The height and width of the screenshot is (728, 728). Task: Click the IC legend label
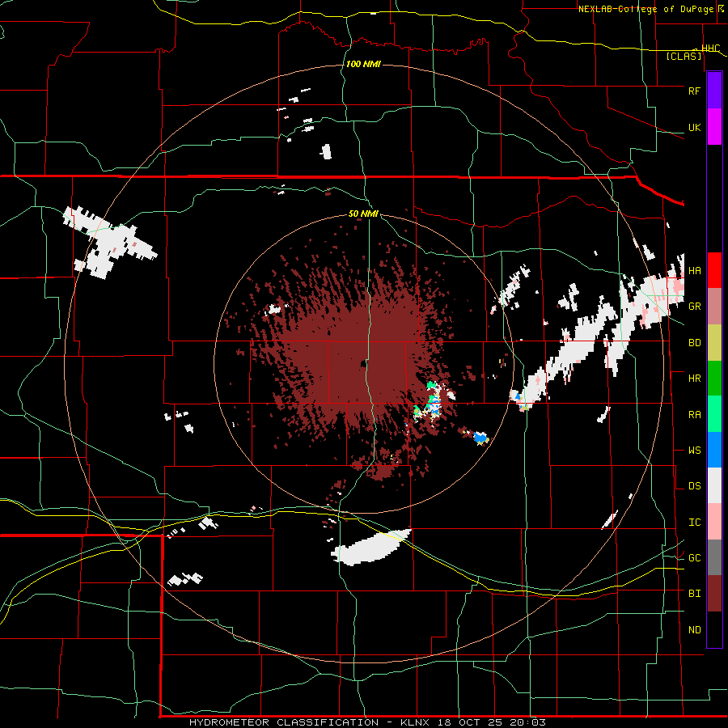point(694,523)
